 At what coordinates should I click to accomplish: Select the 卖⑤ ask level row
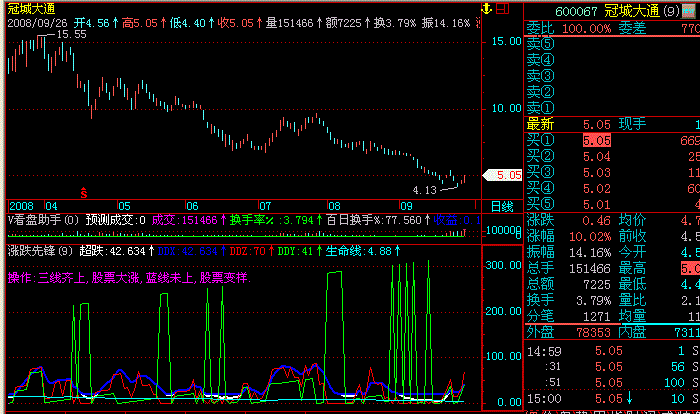point(612,44)
